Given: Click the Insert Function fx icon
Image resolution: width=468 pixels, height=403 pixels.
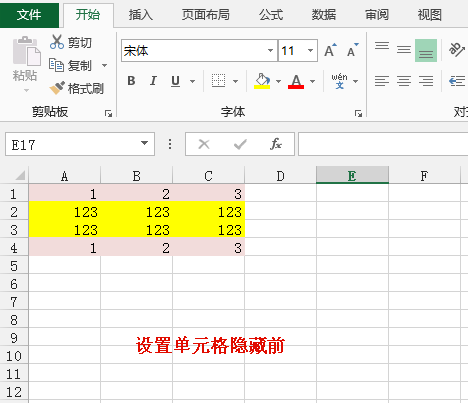Looking at the screenshot, I should (276, 144).
